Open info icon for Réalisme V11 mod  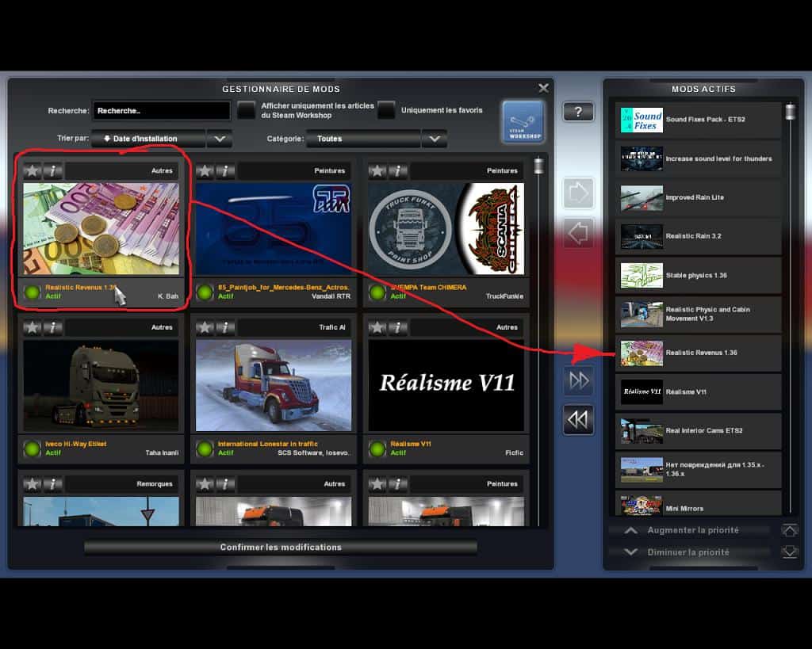[x=397, y=327]
